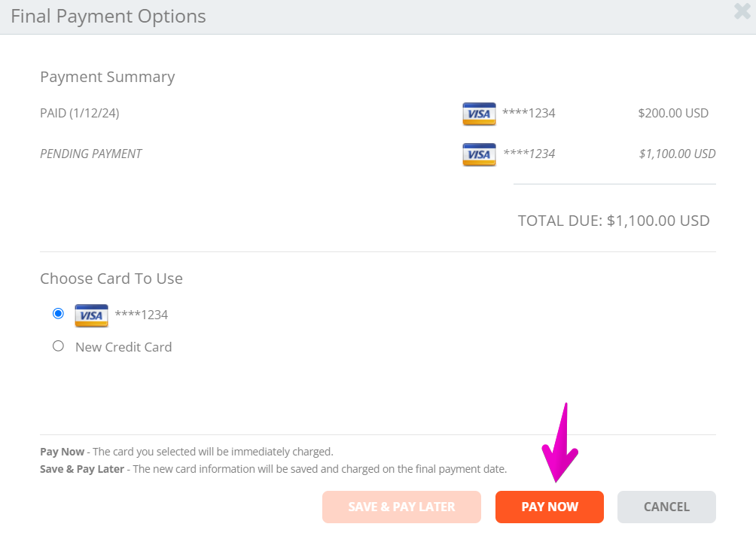Click the SAVE & PAY LATER button

pos(401,507)
